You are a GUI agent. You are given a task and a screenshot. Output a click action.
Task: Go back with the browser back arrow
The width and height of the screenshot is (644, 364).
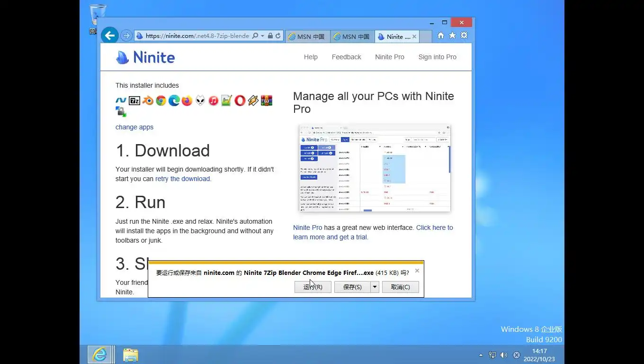tap(109, 36)
